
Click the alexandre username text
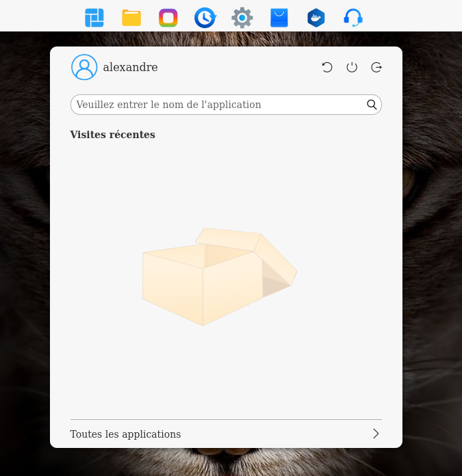[x=130, y=67]
